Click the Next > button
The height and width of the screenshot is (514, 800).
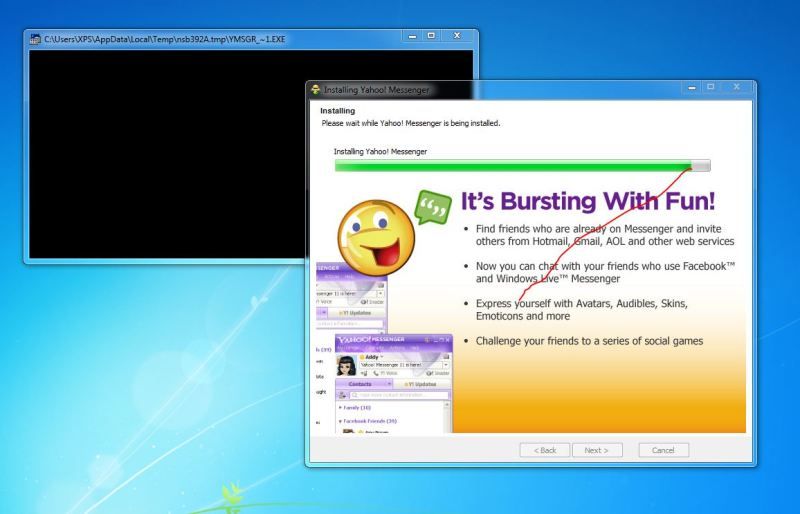pyautogui.click(x=597, y=450)
